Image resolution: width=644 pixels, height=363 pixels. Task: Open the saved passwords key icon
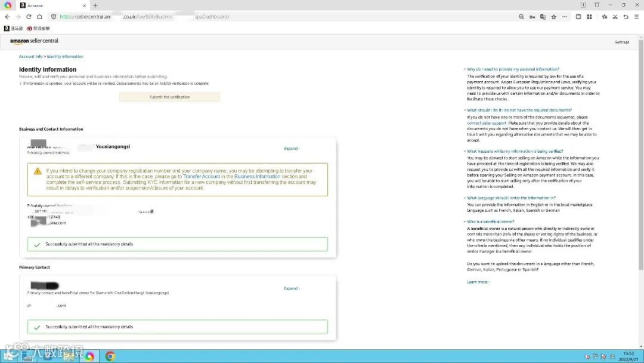[532, 17]
